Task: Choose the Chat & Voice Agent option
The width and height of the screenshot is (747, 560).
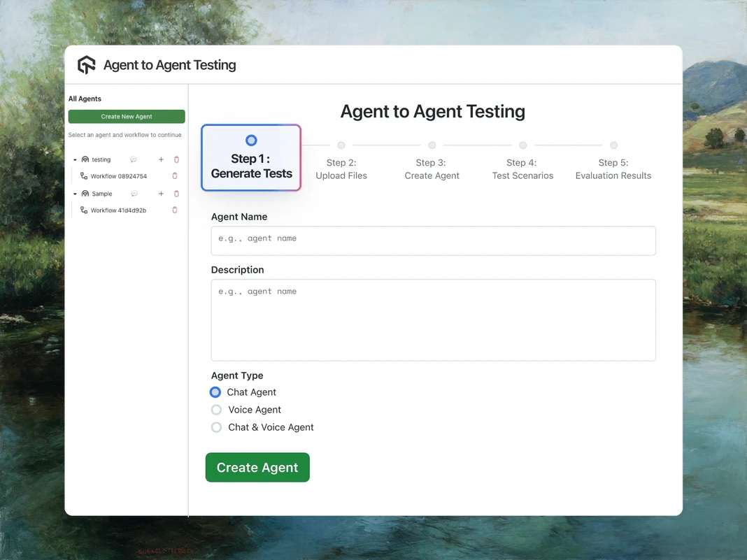Action: [x=216, y=427]
